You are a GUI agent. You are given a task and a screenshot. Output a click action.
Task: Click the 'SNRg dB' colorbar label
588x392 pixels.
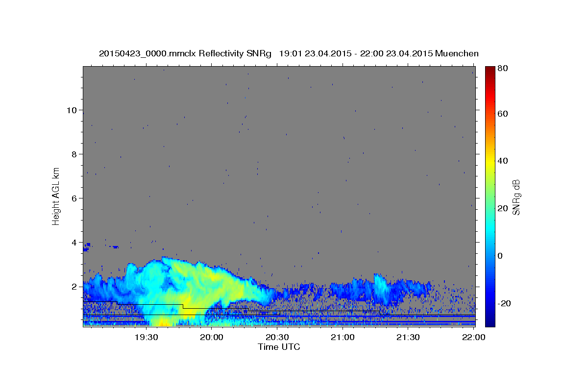(x=516, y=197)
